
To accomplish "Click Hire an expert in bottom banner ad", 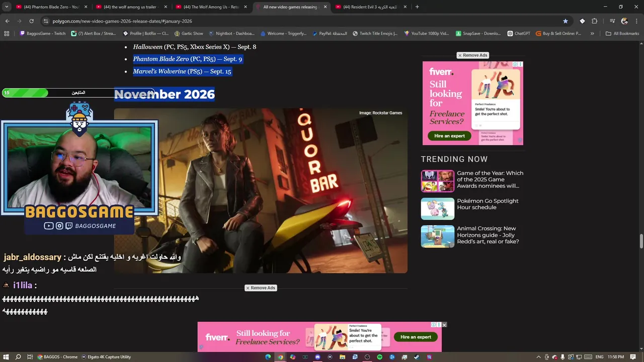I will pyautogui.click(x=416, y=337).
